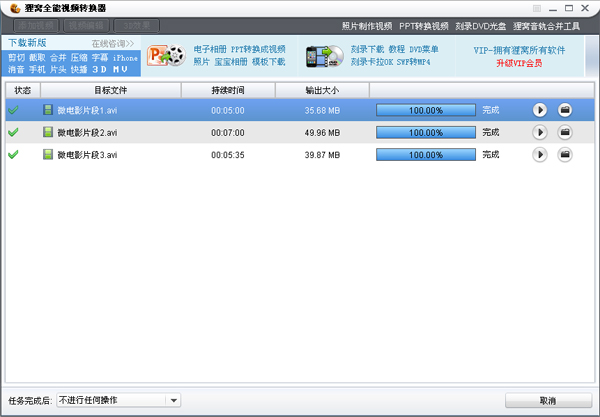Play converted file 微电影片段2.avi
The image size is (600, 417).
tap(540, 132)
